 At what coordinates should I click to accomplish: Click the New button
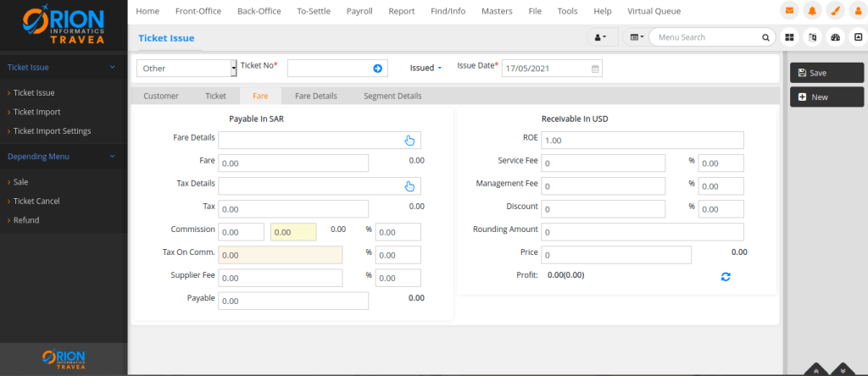(826, 97)
